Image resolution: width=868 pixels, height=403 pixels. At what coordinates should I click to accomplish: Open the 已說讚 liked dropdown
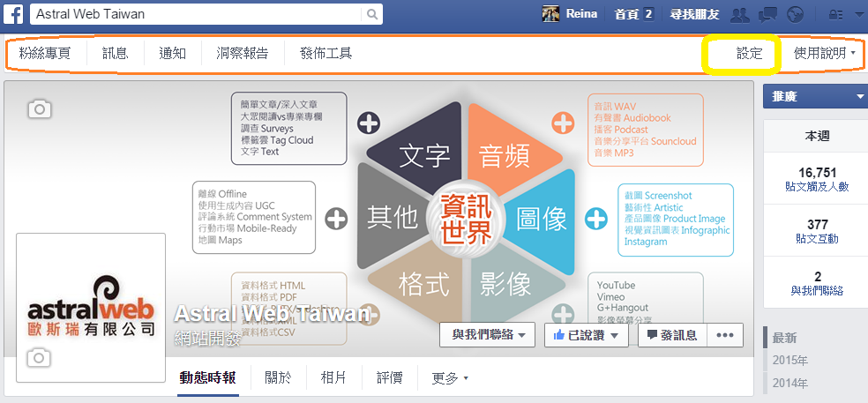(x=587, y=335)
